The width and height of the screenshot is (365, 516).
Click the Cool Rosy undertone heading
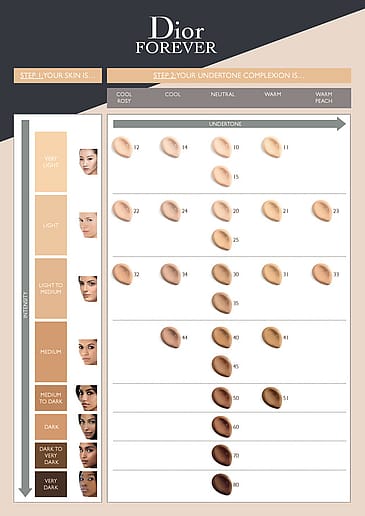point(124,98)
